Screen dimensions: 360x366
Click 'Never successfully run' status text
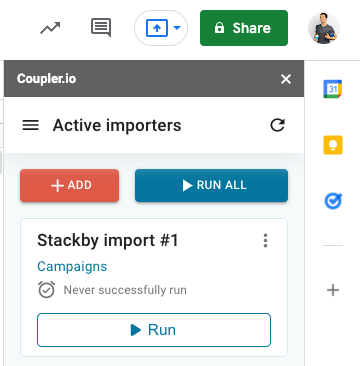[x=125, y=290]
